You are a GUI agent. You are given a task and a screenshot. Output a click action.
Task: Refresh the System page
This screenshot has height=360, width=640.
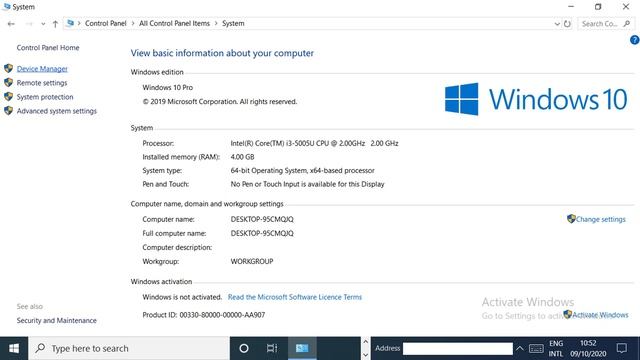pos(567,24)
